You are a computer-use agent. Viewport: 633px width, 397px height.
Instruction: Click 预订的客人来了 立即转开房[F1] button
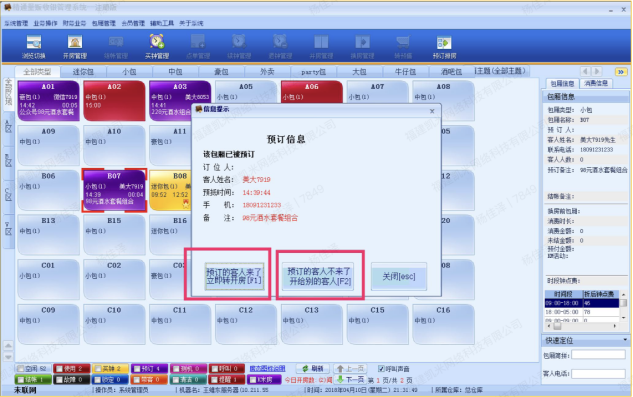point(234,276)
